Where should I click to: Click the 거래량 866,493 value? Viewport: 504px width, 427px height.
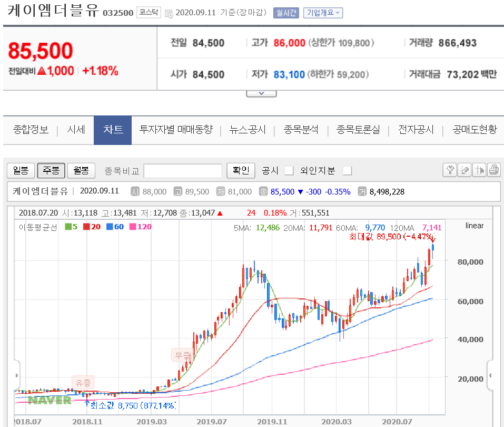[x=458, y=43]
